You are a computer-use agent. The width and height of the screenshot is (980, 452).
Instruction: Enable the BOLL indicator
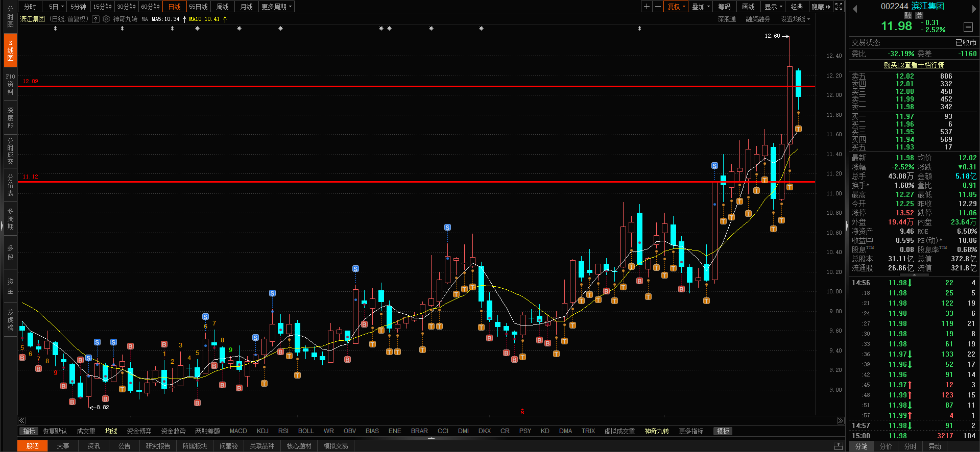click(x=306, y=431)
